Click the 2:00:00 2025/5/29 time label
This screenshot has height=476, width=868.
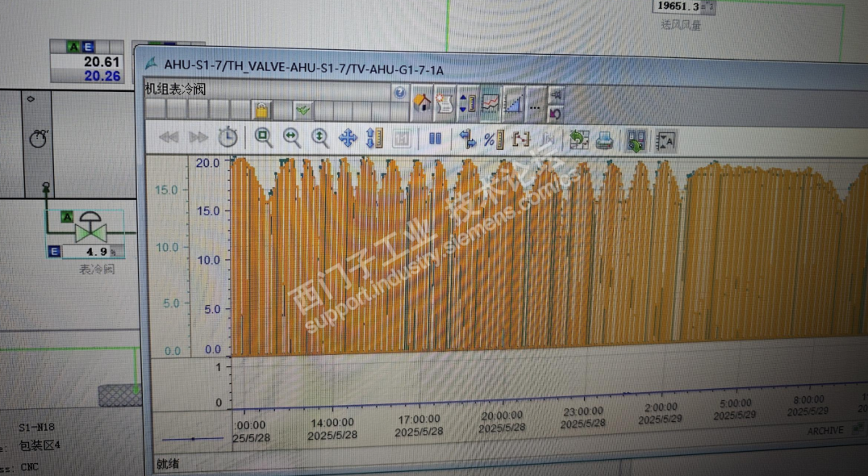(661, 414)
